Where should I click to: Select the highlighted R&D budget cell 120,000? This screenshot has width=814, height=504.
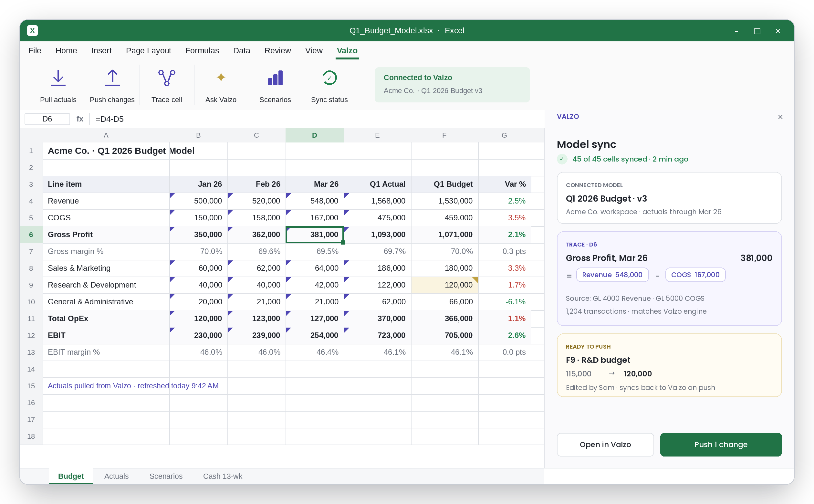(x=444, y=285)
